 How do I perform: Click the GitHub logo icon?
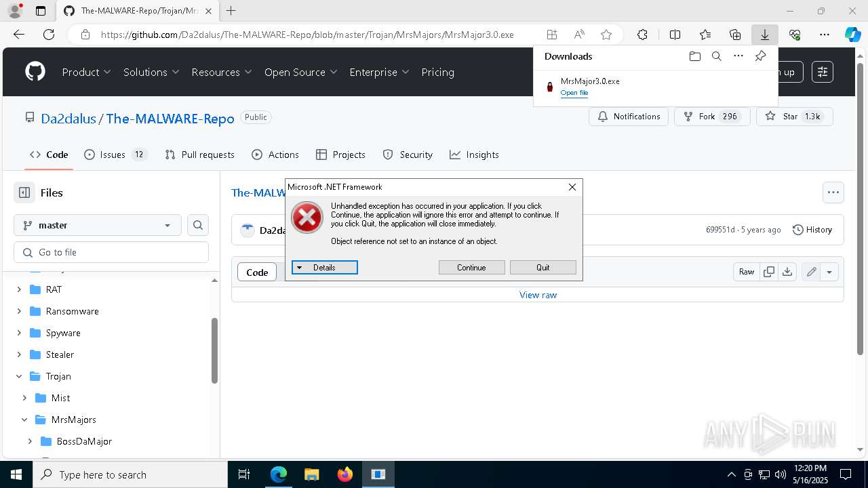35,72
